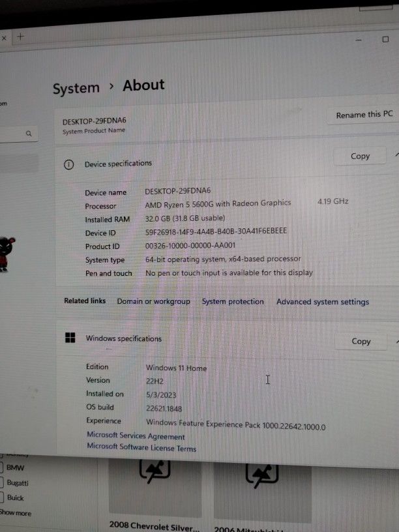Select the Product ID value 00326-10000-00000-AA001

coord(190,245)
